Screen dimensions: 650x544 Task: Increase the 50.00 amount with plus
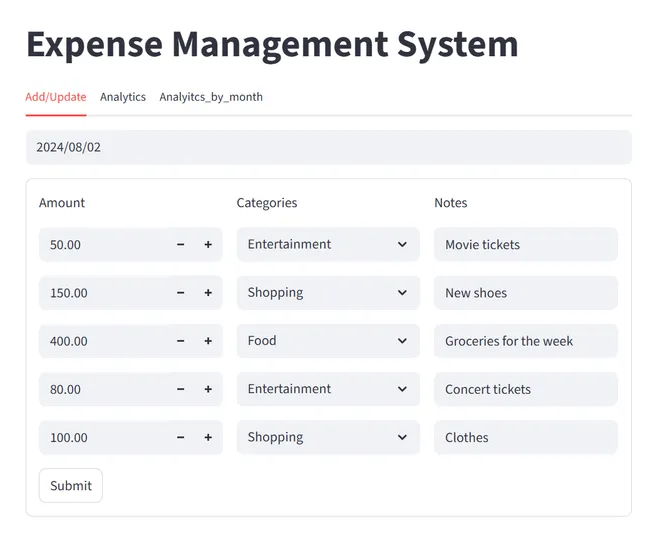pyautogui.click(x=208, y=245)
